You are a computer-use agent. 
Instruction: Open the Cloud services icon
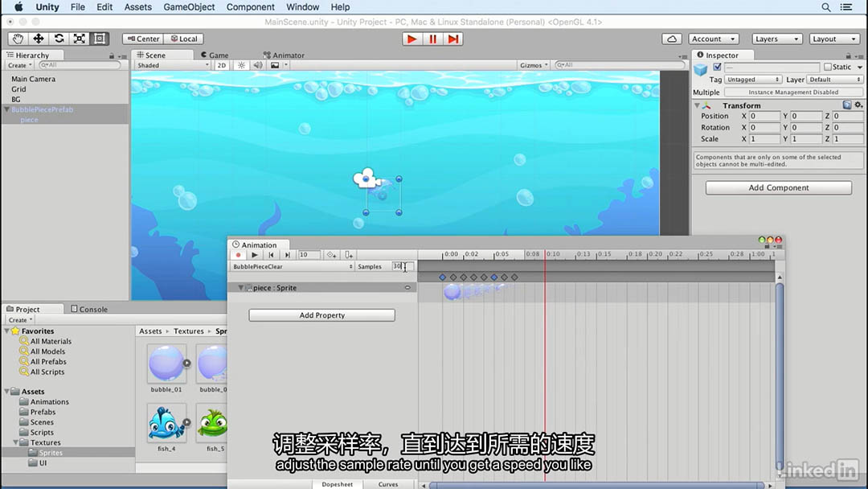[x=671, y=39]
